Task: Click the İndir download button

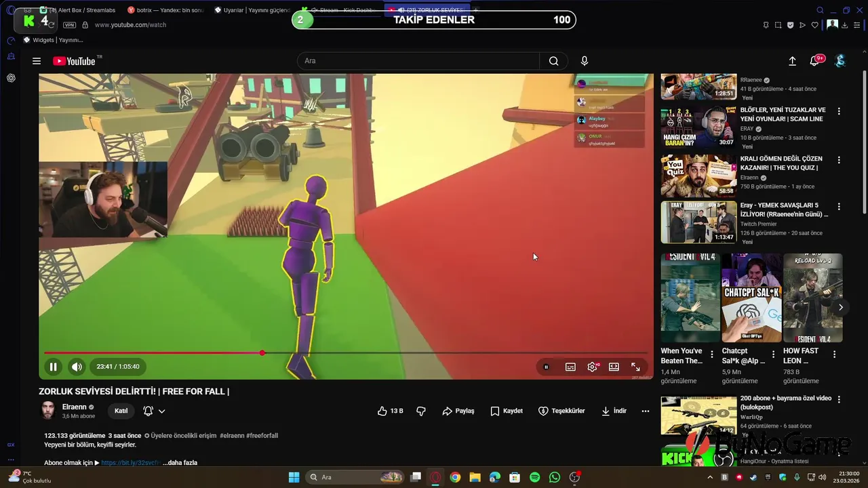Action: click(x=614, y=411)
